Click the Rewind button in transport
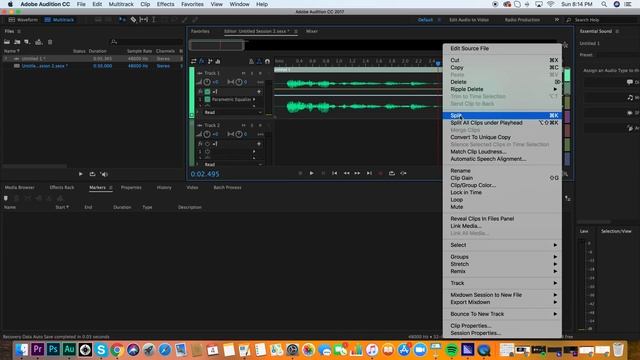The width and height of the screenshot is (640, 360). [x=346, y=173]
